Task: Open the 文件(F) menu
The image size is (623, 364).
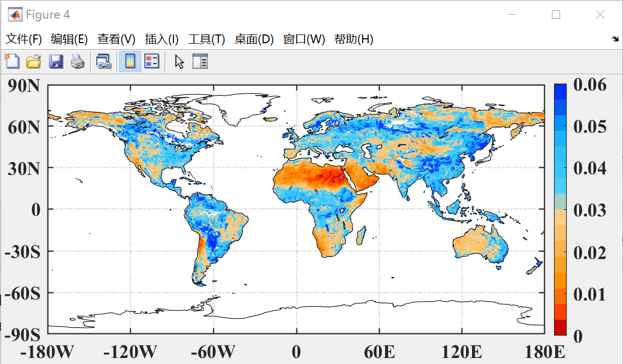Action: (x=21, y=39)
